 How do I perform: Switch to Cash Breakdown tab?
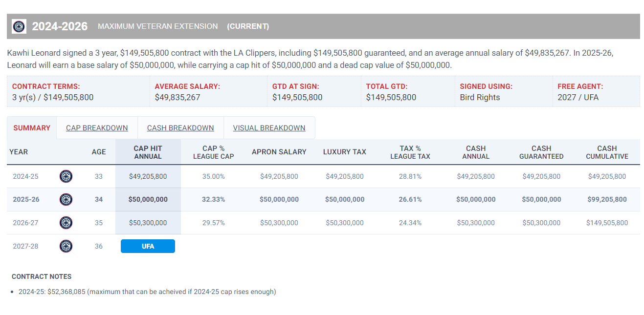(180, 128)
